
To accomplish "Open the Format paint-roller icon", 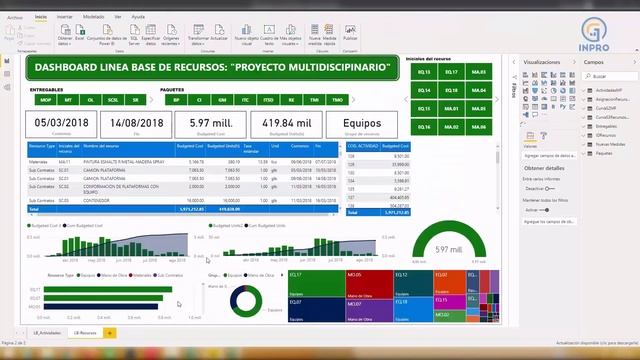I will click(x=544, y=136).
